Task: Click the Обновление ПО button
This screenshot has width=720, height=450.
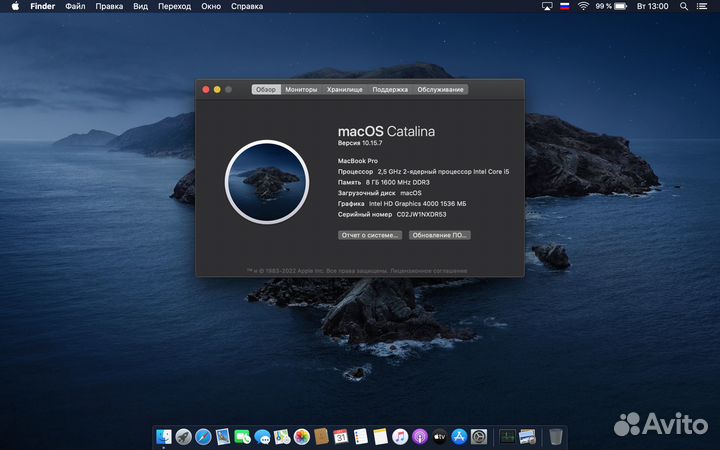Action: tap(440, 235)
